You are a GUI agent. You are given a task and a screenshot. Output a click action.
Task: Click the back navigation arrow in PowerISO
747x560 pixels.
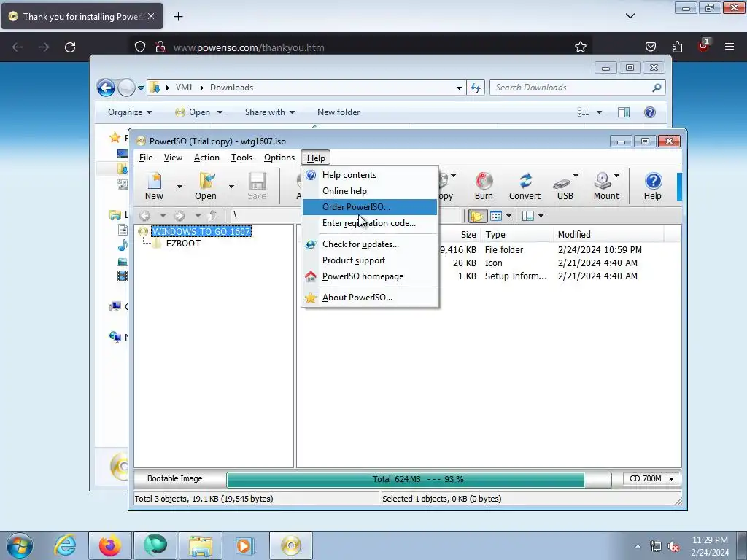[x=145, y=216]
